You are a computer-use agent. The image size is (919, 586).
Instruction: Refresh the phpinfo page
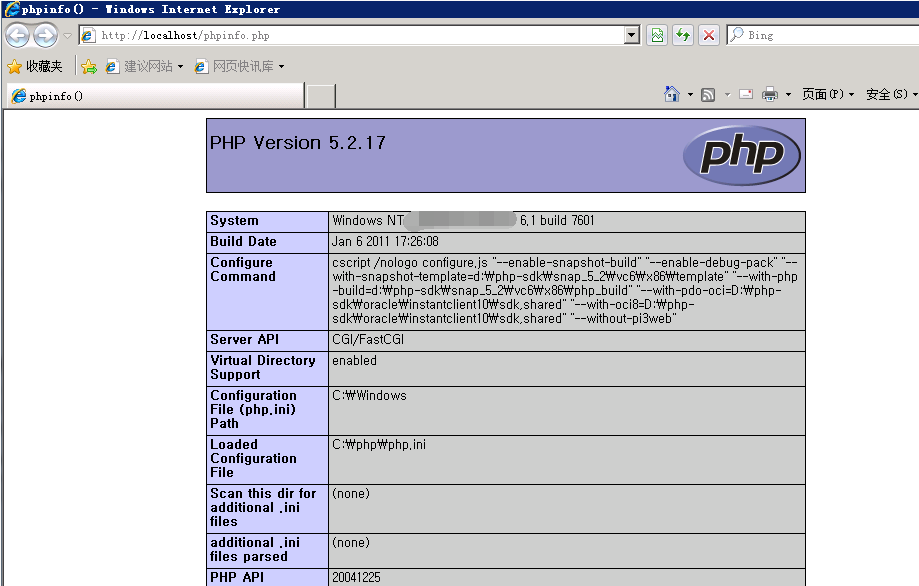pos(683,35)
